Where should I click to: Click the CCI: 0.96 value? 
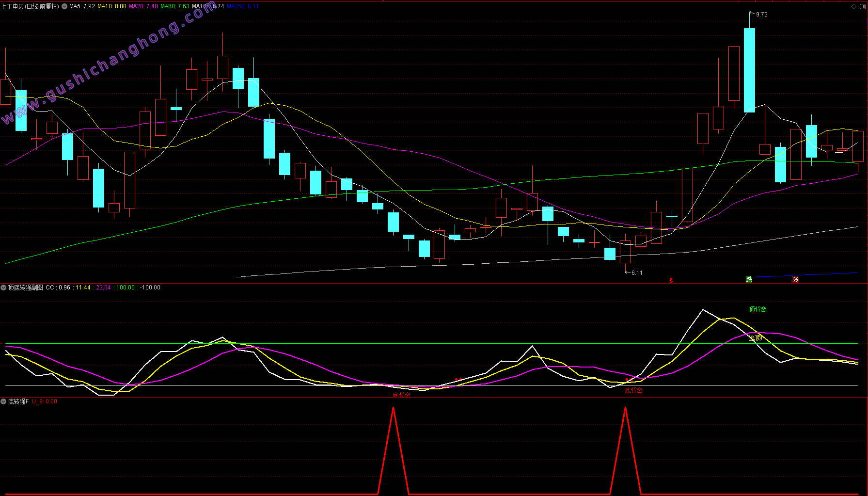click(58, 288)
